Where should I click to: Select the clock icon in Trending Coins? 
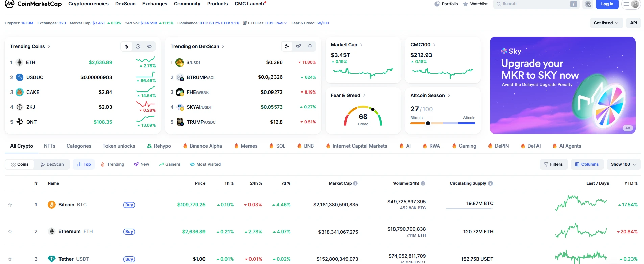(138, 46)
